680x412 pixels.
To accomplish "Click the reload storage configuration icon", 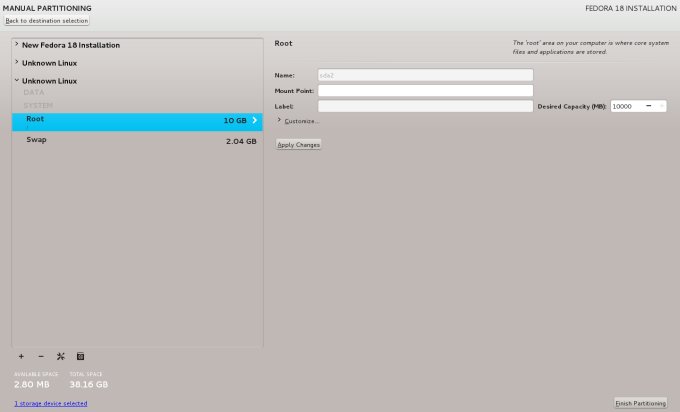I will click(80, 356).
